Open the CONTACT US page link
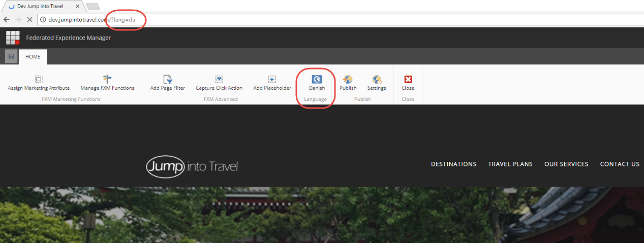Image resolution: width=644 pixels, height=243 pixels. pos(620,164)
